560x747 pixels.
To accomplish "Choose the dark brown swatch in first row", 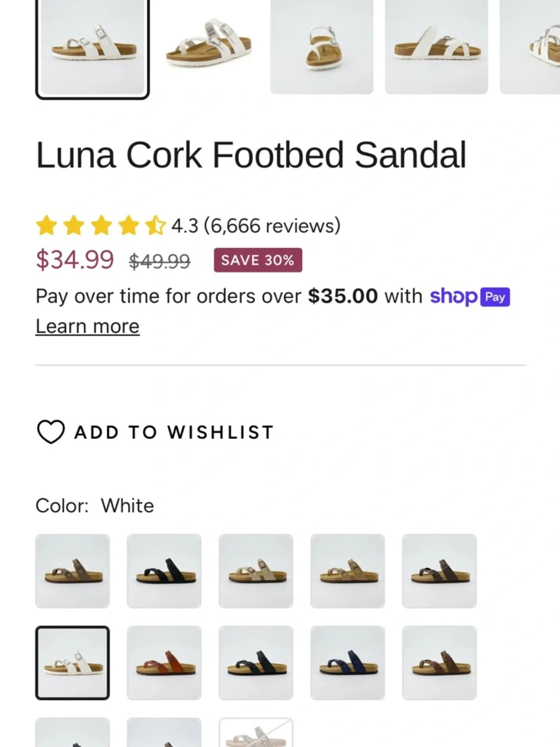I will 440,571.
